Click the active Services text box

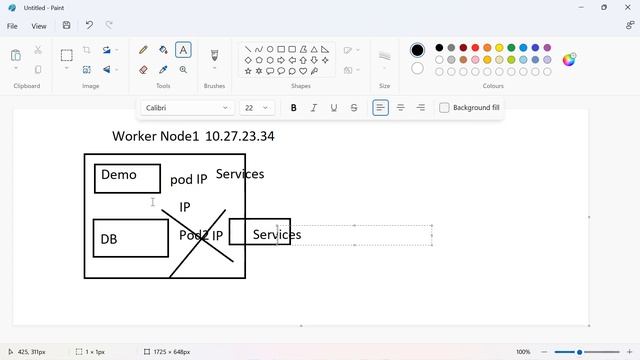(x=354, y=235)
